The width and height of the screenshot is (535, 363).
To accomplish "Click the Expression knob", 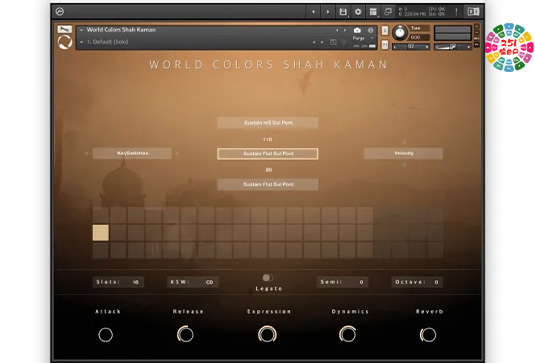I will 267,334.
